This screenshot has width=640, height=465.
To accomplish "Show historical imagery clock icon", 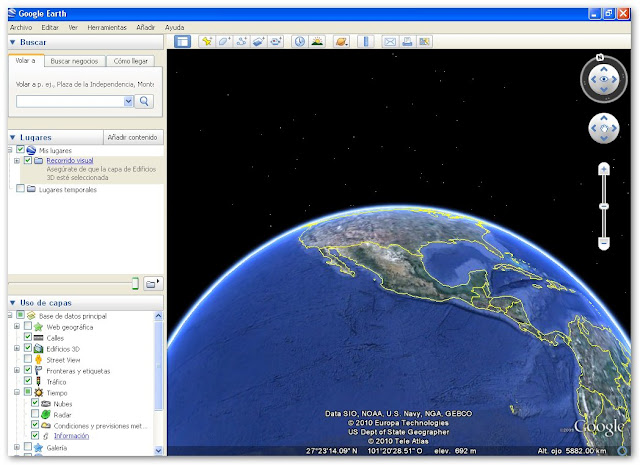I will [x=300, y=42].
